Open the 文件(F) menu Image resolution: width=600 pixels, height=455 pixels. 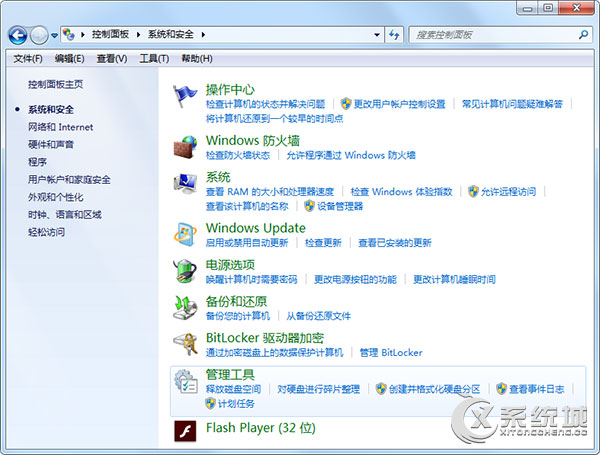click(28, 59)
